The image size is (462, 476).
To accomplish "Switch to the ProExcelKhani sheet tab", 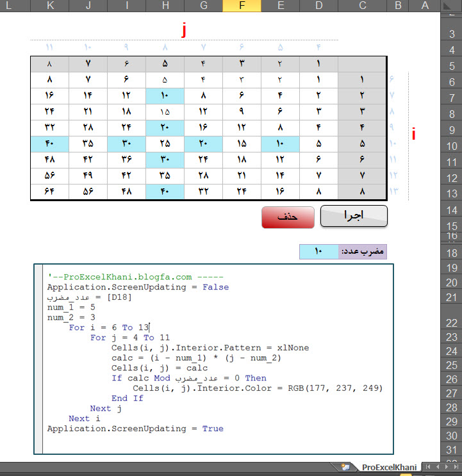I will click(388, 467).
